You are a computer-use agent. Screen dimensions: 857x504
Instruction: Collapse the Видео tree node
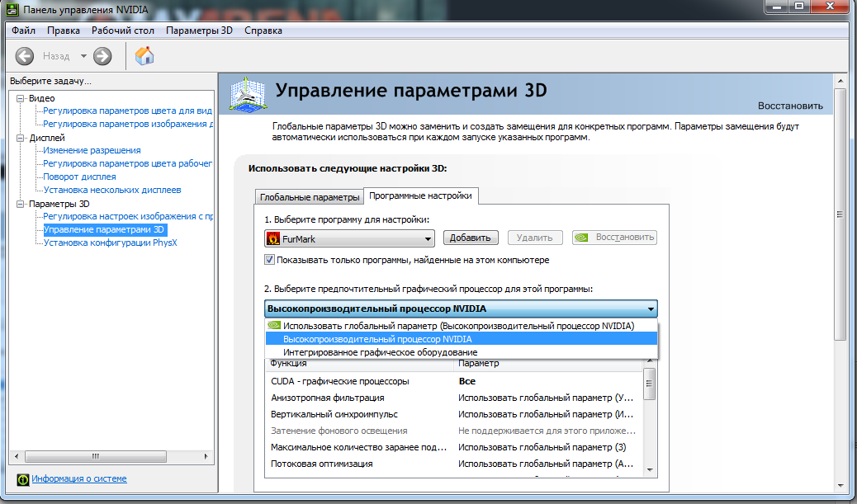point(21,98)
